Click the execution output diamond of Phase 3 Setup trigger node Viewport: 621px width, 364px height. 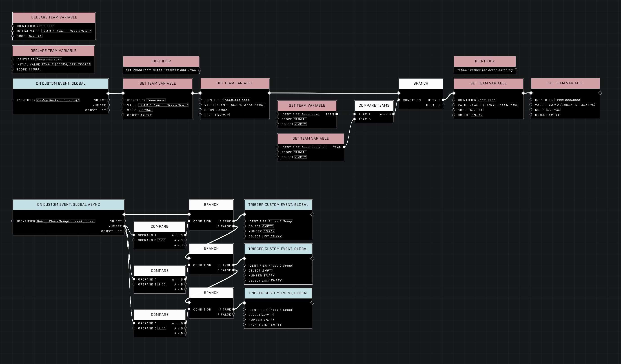coord(312,303)
